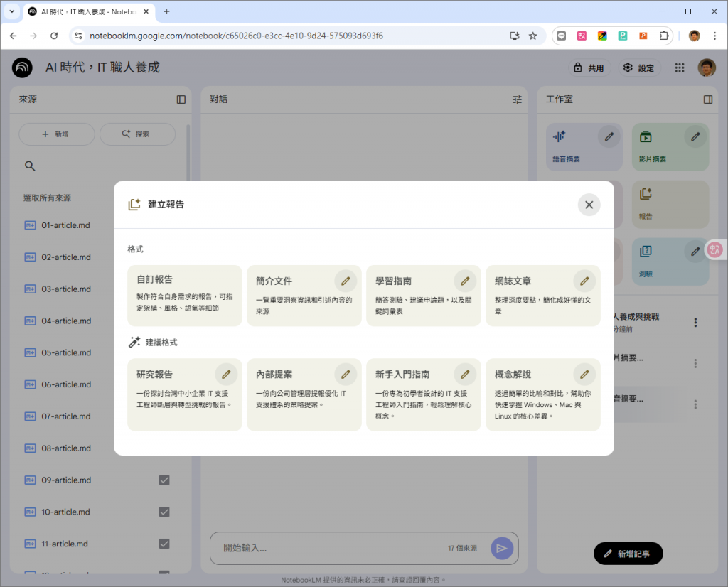Screen dimensions: 728x587
Task: Open the Google apps grid icon
Action: pyautogui.click(x=679, y=68)
